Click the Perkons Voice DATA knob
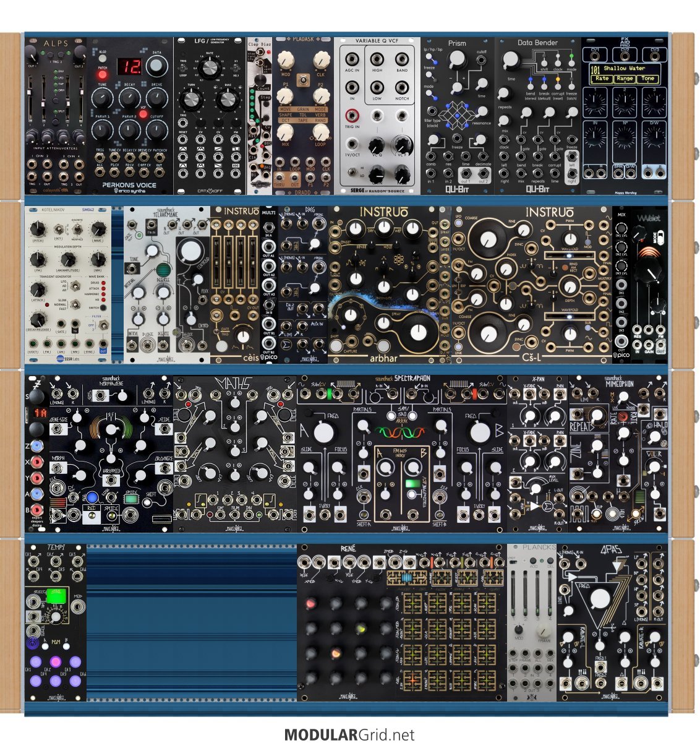The image size is (700, 748). pos(157,66)
